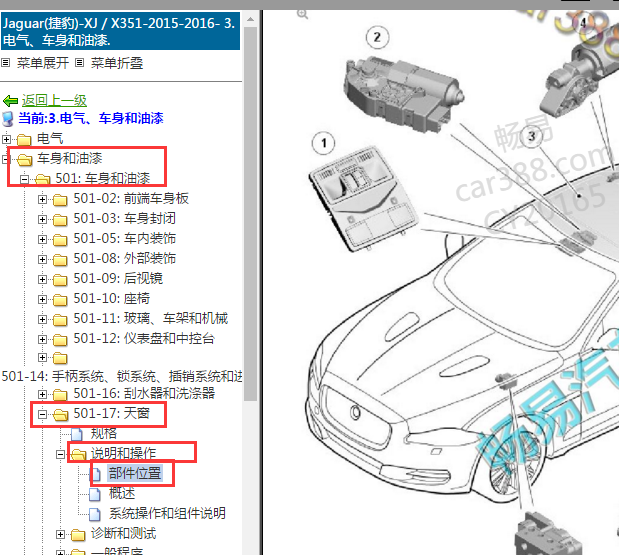Click the green back arrow icon
This screenshot has height=555, width=619.
(11, 101)
